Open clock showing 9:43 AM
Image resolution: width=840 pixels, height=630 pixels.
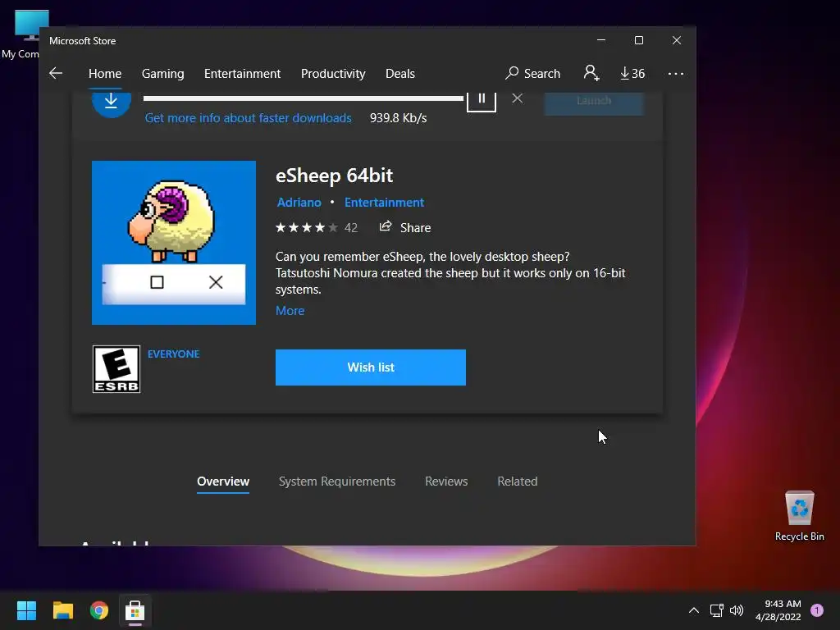pyautogui.click(x=778, y=610)
